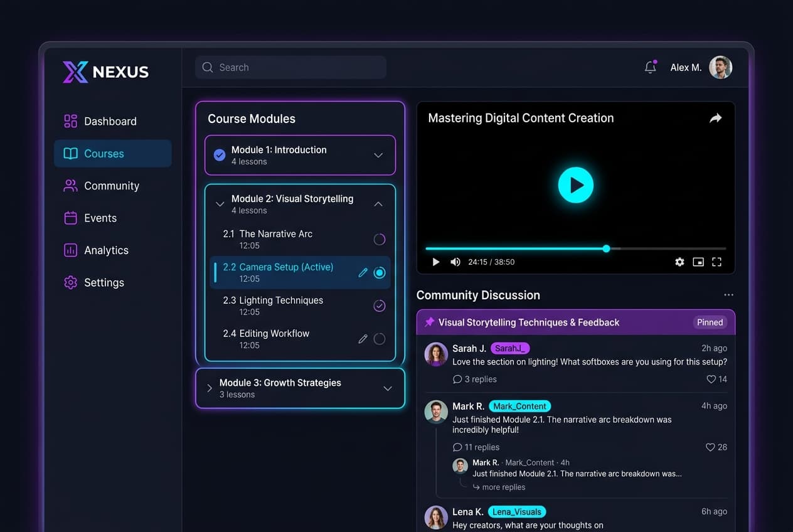Click the Events calendar icon
The width and height of the screenshot is (793, 532).
point(71,218)
